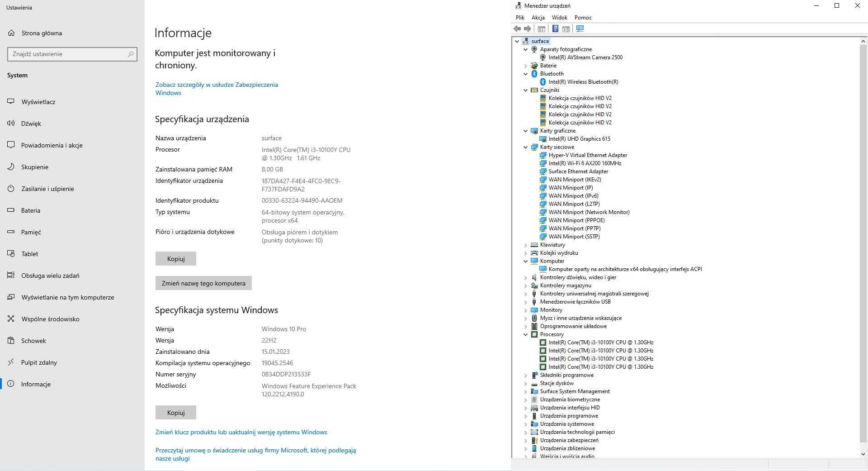The height and width of the screenshot is (471, 868).
Task: Click the Urządzenia zabezpieczeń icon
Action: pyautogui.click(x=534, y=440)
